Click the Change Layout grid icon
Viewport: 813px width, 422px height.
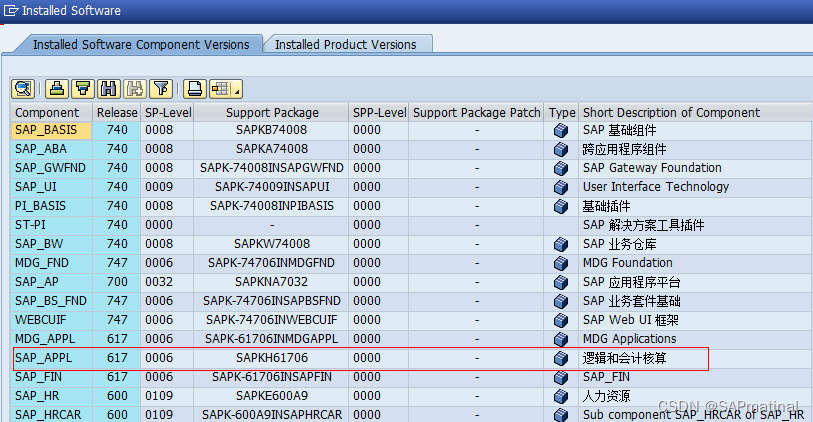[221, 89]
